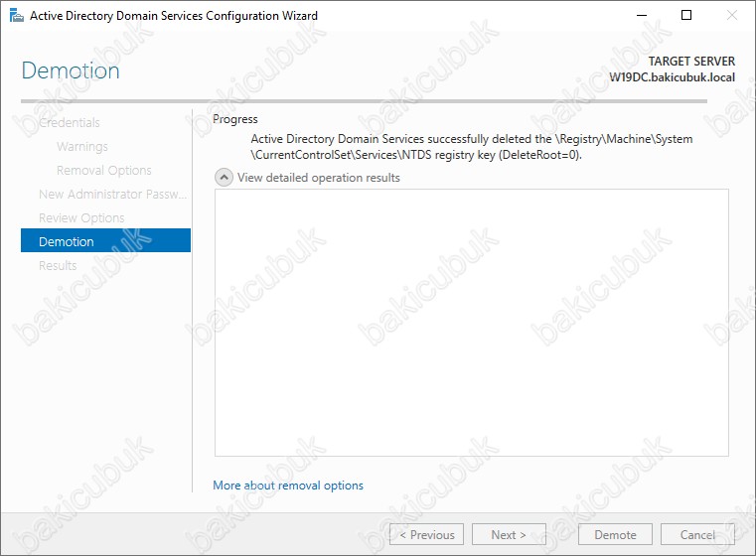Viewport: 756px width, 556px height.
Task: Click the Progress label
Action: click(x=235, y=119)
